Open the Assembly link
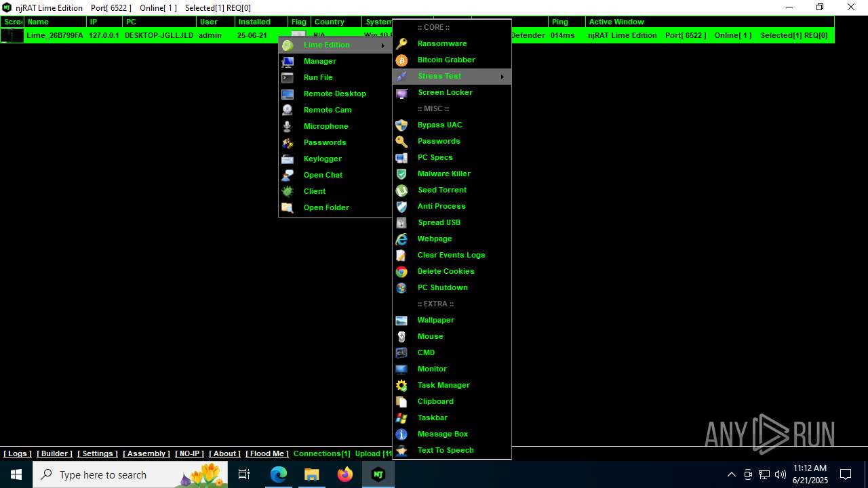This screenshot has height=488, width=868. coord(146,453)
